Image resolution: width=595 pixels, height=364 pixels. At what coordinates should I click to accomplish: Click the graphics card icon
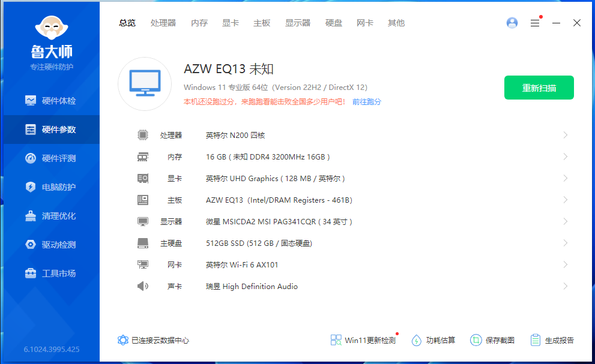143,178
